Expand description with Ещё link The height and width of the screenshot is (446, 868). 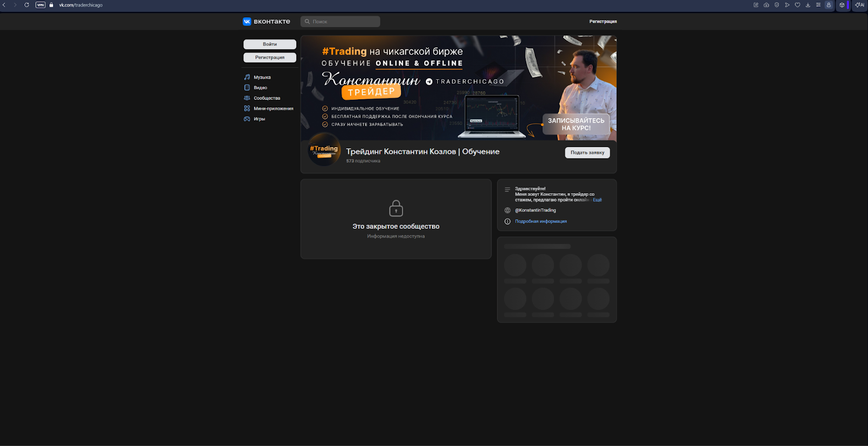coord(597,200)
